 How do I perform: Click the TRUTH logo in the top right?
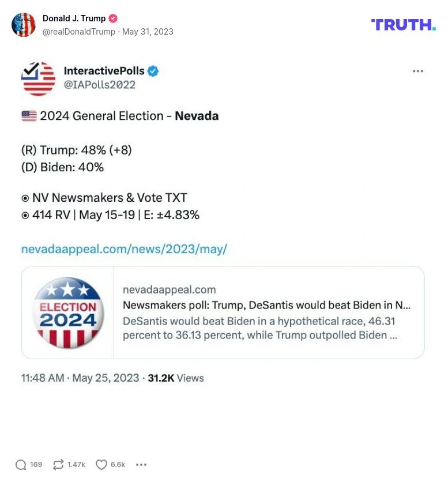click(x=402, y=25)
